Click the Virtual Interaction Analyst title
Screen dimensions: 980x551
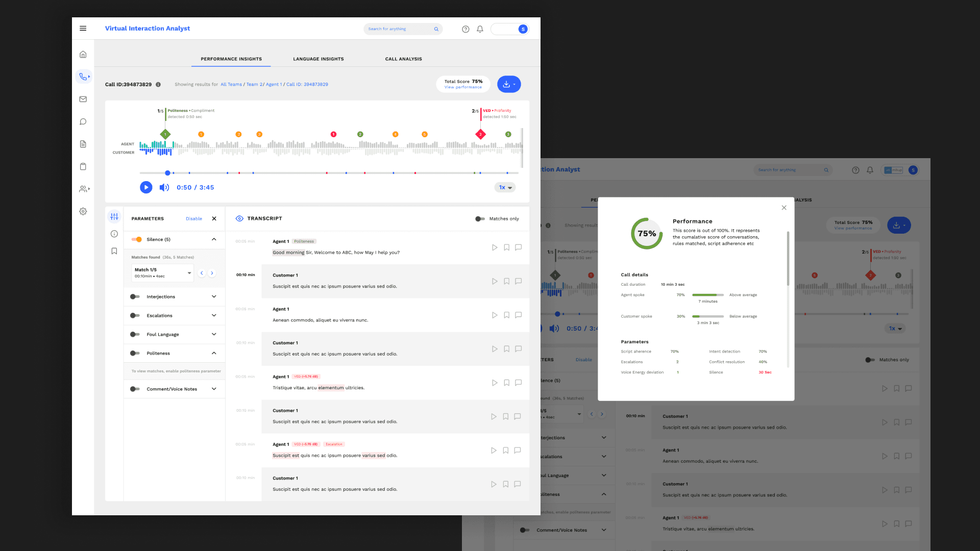click(x=148, y=29)
